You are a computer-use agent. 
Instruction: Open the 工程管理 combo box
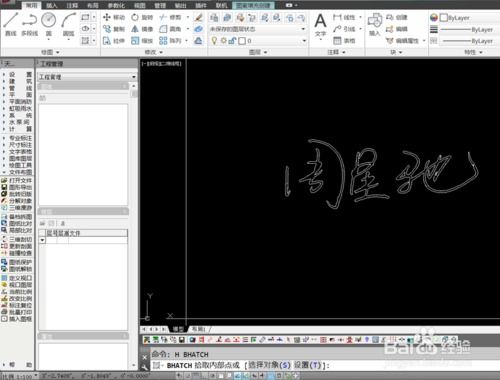click(87, 77)
